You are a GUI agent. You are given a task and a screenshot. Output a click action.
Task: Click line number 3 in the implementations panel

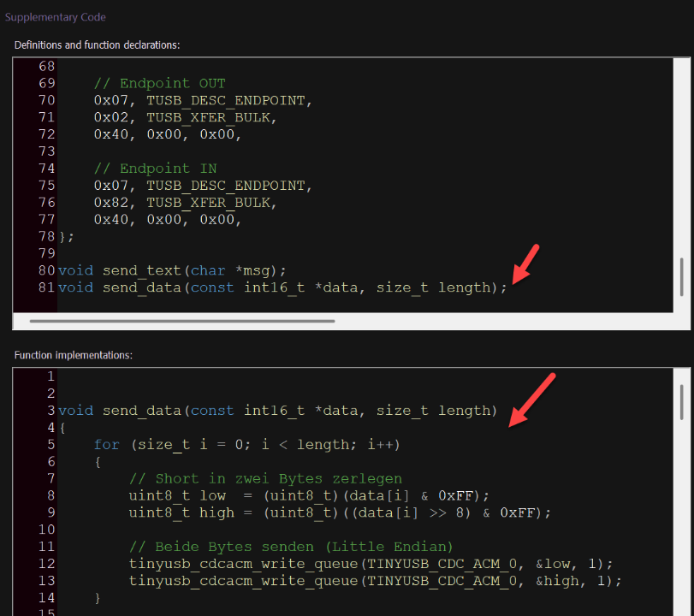(x=50, y=411)
